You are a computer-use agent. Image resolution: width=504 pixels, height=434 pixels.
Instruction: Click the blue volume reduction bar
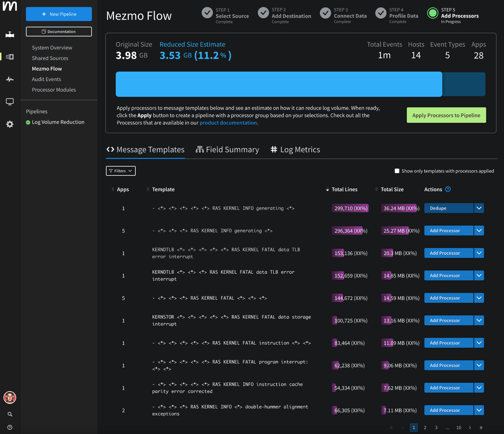coord(279,84)
